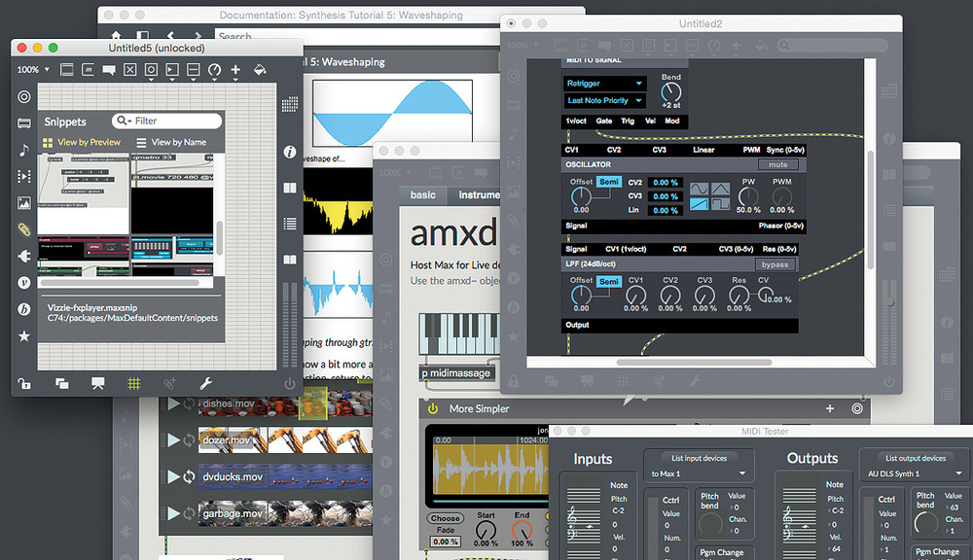Enable the oscillator Semi toggle

(x=609, y=182)
